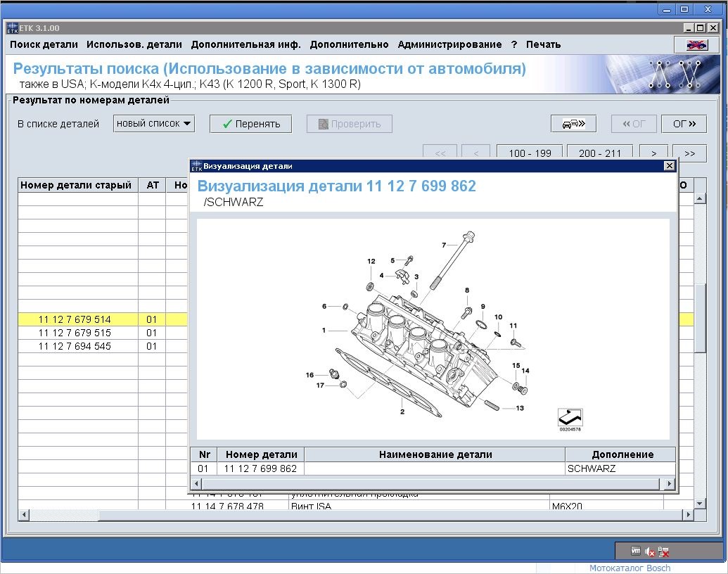Click the next ОГ button
The image size is (728, 574).
(684, 124)
